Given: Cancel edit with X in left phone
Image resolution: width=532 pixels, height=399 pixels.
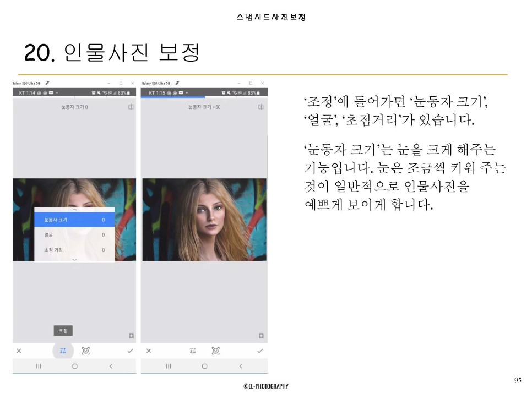Looking at the screenshot, I should coord(19,351).
